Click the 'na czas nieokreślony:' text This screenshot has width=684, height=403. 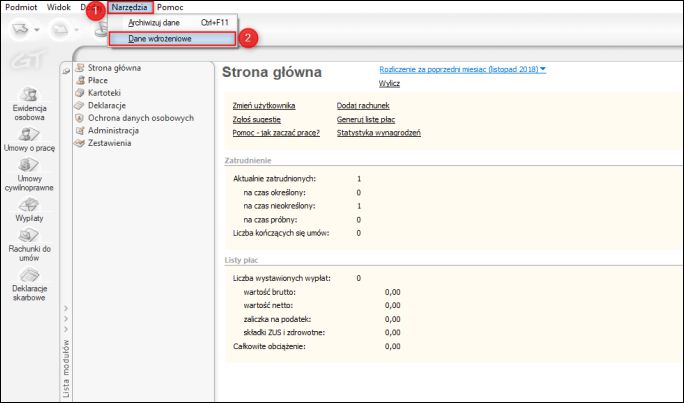coord(279,206)
